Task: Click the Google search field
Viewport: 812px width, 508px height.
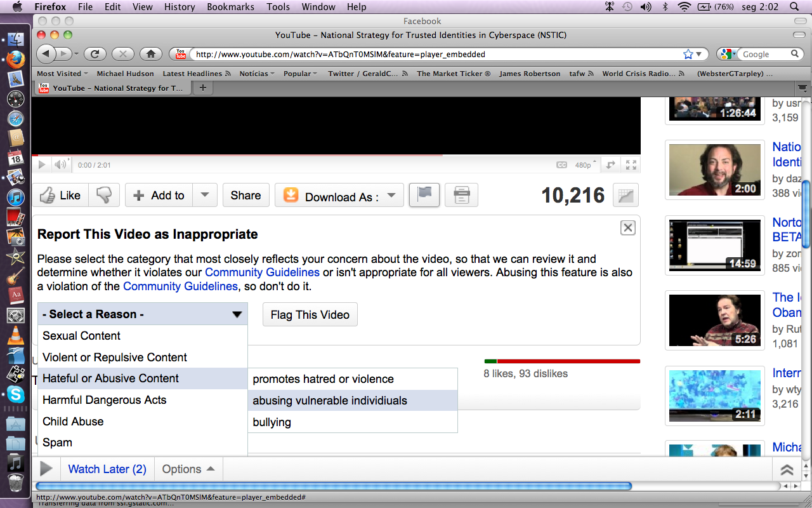Action: pyautogui.click(x=764, y=55)
